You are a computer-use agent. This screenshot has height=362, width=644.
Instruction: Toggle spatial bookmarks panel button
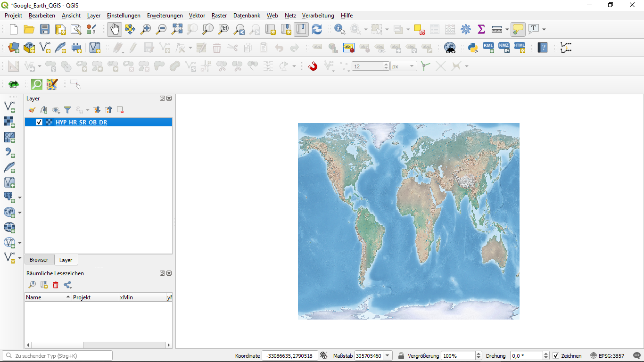(301, 29)
